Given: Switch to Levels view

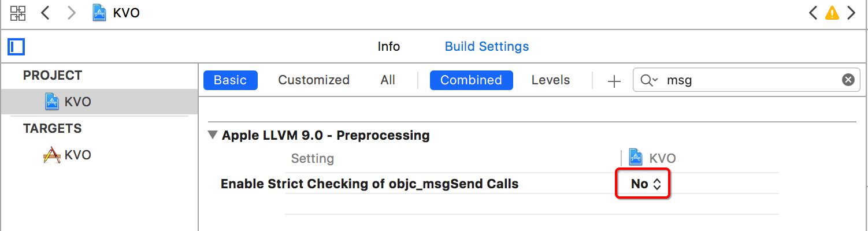Looking at the screenshot, I should pyautogui.click(x=550, y=80).
